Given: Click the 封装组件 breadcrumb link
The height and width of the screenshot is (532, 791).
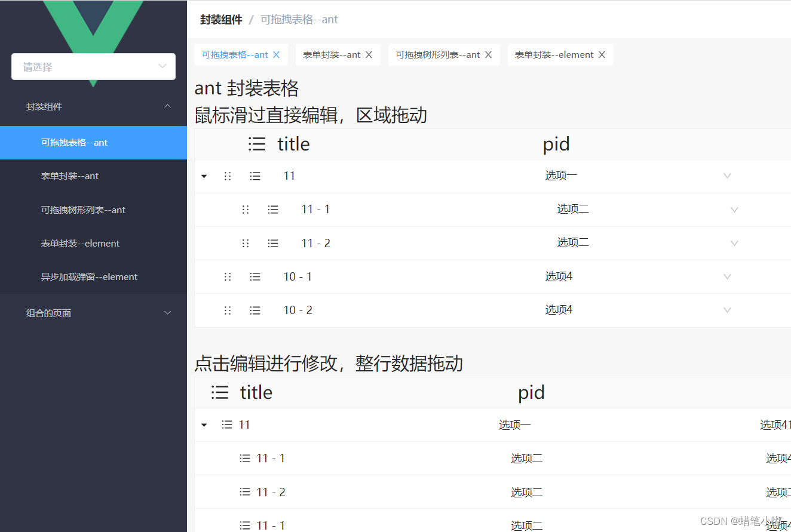Looking at the screenshot, I should point(221,20).
